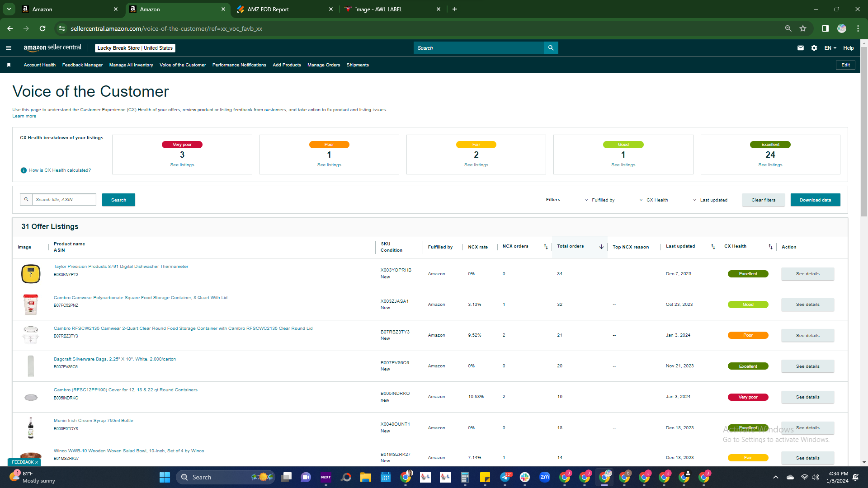Open the Learn more link

(24, 116)
